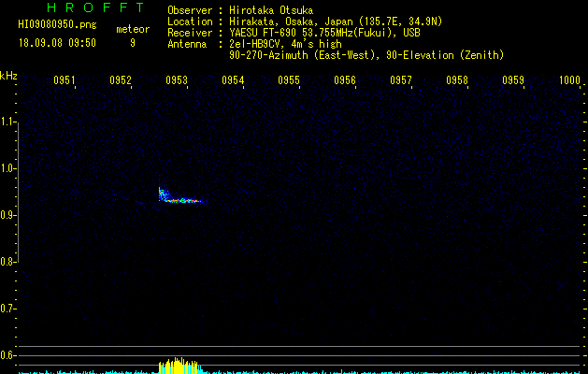This screenshot has height=374, width=588.
Task: Click the 1.1 kHz axis label
Action: point(7,122)
